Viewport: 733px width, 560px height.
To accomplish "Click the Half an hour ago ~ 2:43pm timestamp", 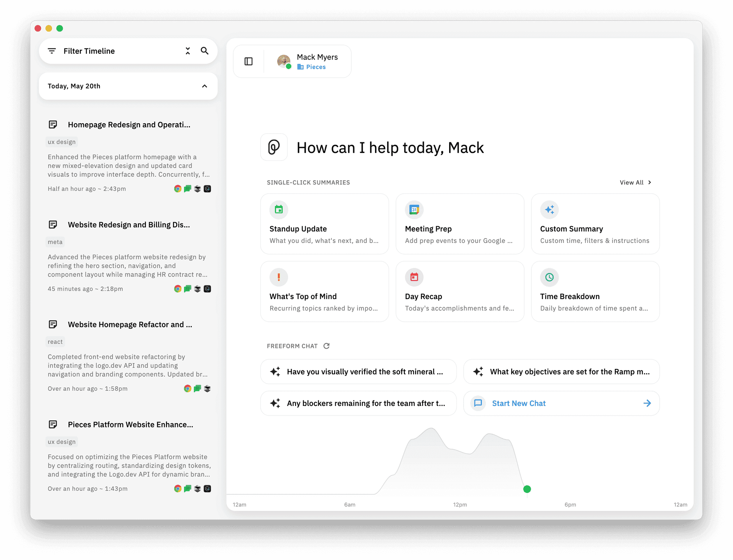I will [87, 189].
